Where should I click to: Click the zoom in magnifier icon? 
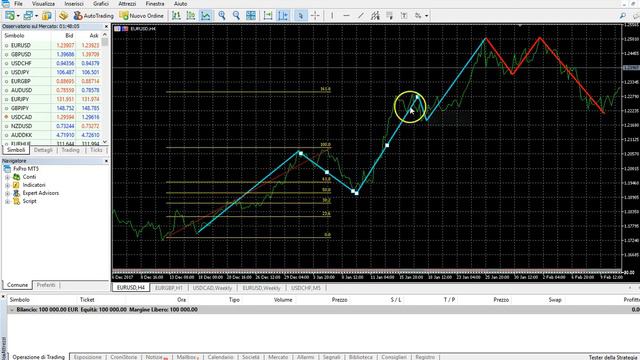(222, 16)
